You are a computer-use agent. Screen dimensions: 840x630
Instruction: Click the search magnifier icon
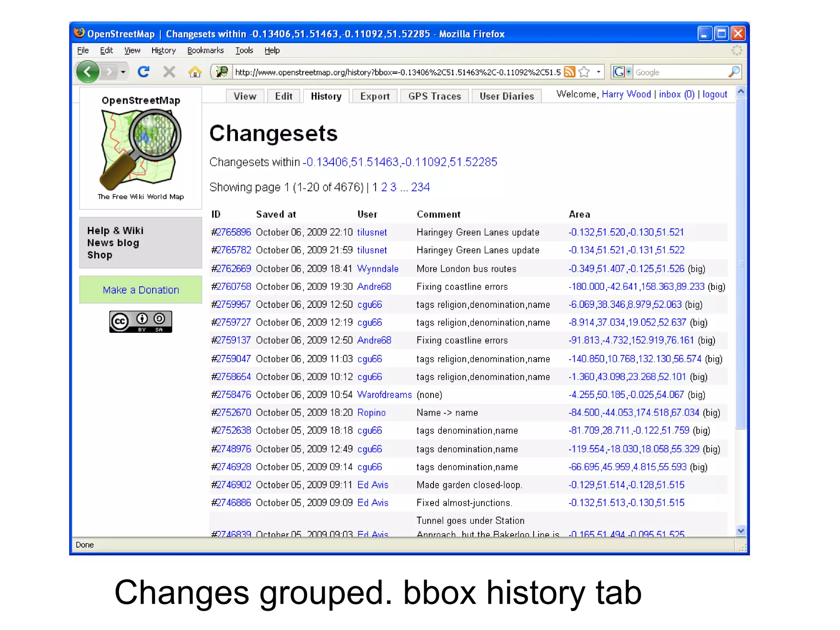point(734,72)
